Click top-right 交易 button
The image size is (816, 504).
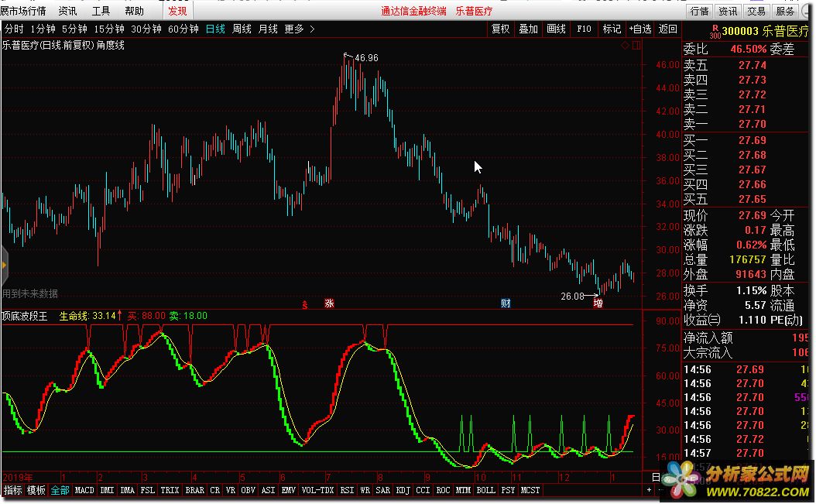coord(756,11)
